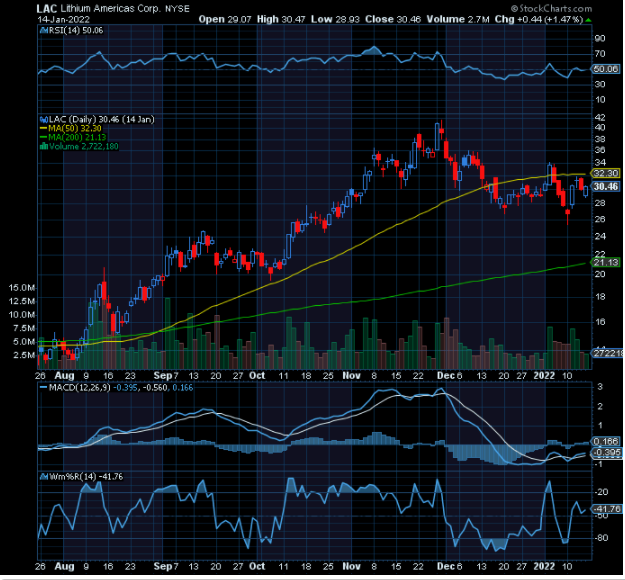Image resolution: width=625 pixels, height=580 pixels.
Task: Click the -0.395 MACD tag on the right axis
Action: (607, 452)
